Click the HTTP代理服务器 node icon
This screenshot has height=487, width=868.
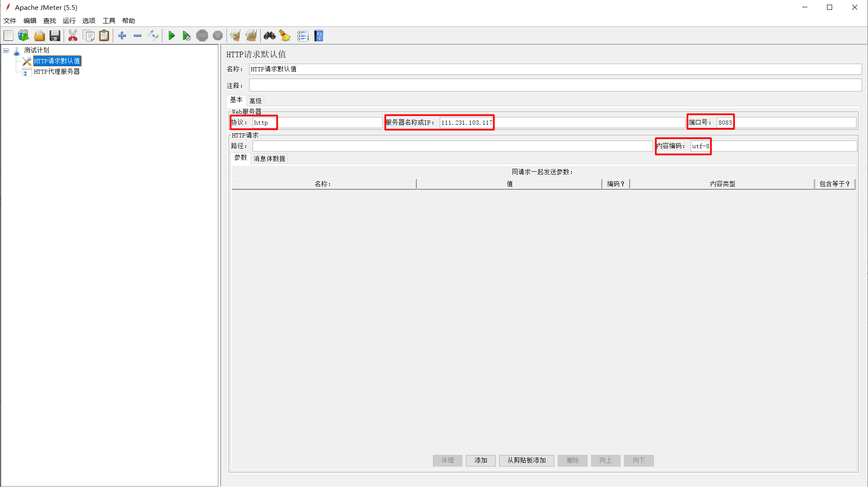26,72
